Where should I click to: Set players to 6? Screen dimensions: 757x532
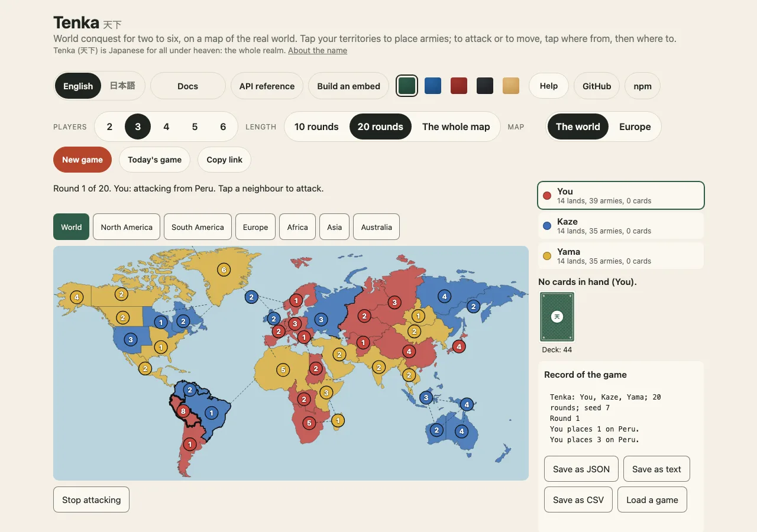tap(223, 126)
